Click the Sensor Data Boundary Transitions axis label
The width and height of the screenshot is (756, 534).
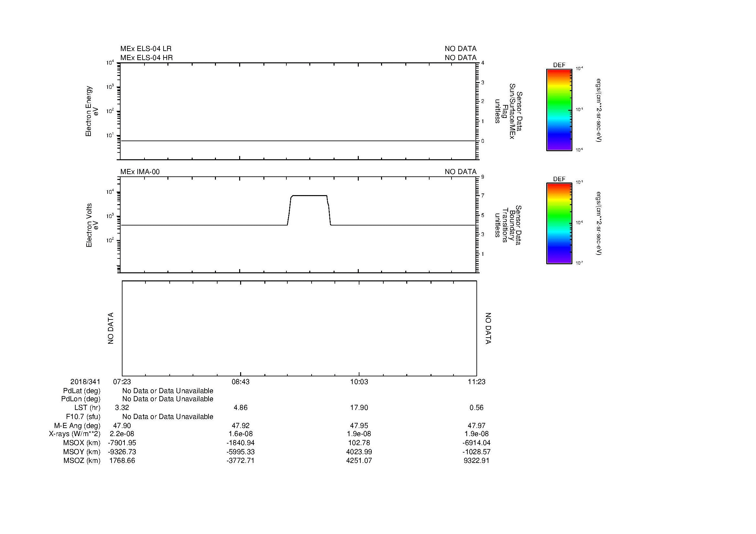[x=508, y=225]
